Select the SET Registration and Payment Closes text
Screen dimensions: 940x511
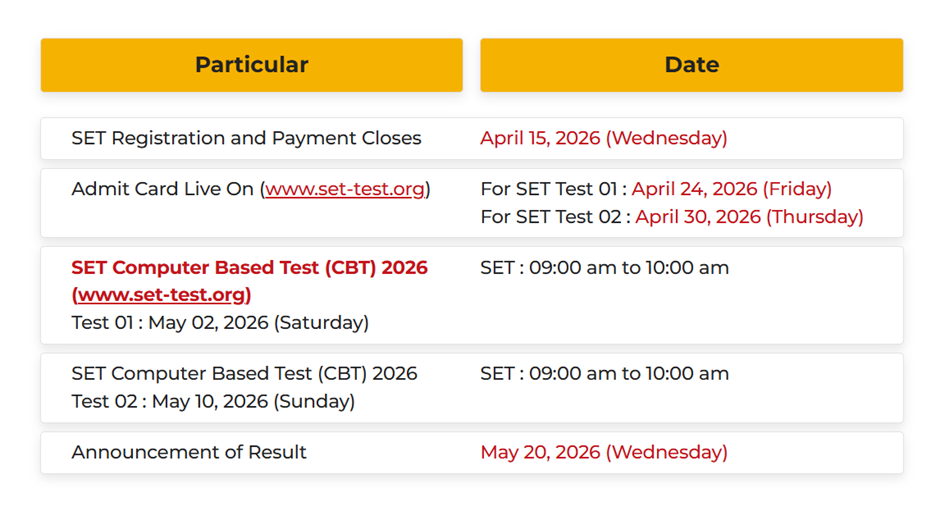click(x=246, y=138)
